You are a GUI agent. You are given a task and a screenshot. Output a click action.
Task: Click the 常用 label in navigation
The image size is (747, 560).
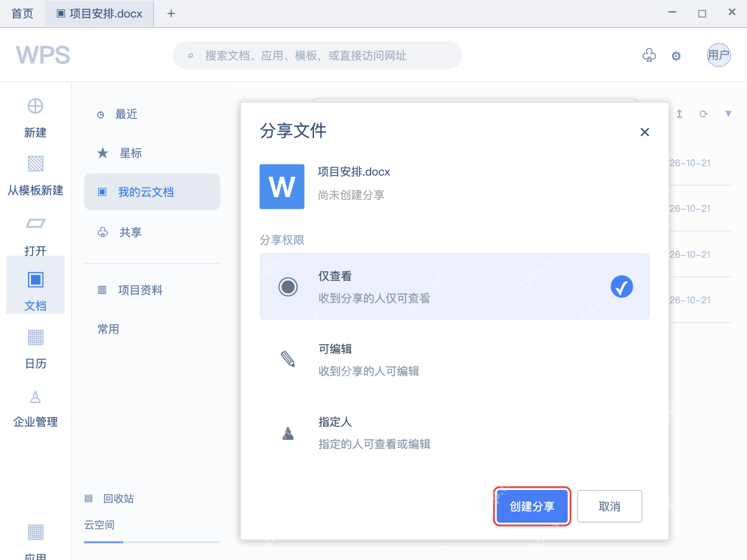pyautogui.click(x=109, y=329)
